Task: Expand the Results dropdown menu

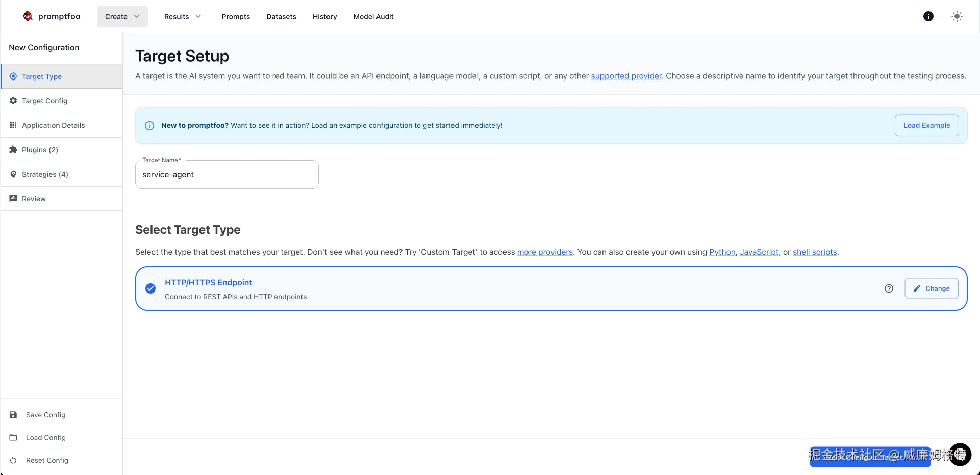Action: (182, 16)
